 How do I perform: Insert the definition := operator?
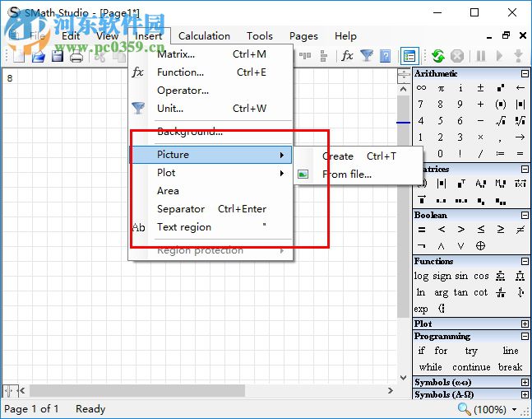[500, 153]
